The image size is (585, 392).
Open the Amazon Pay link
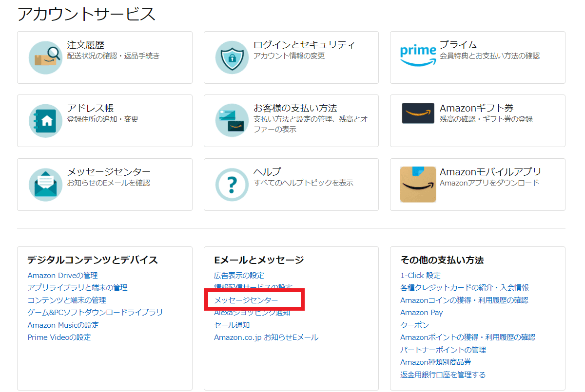pos(421,313)
